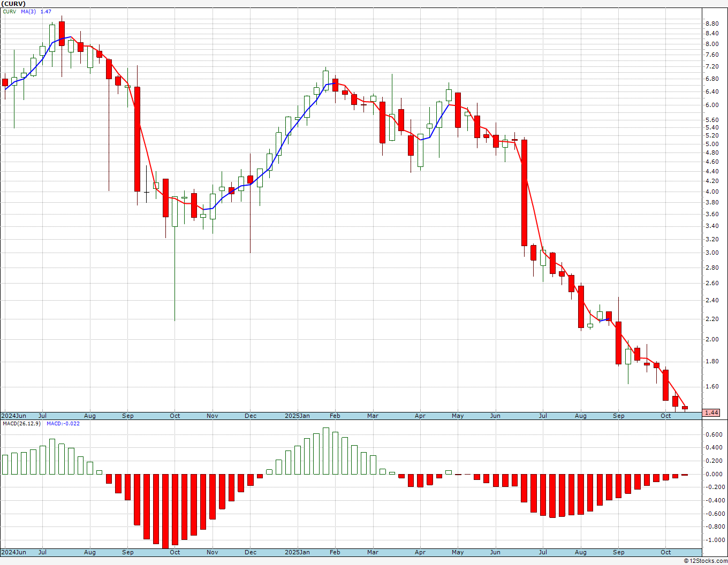Select the 4.40 price axis label
Screen dimensions: 728x565
click(x=712, y=171)
